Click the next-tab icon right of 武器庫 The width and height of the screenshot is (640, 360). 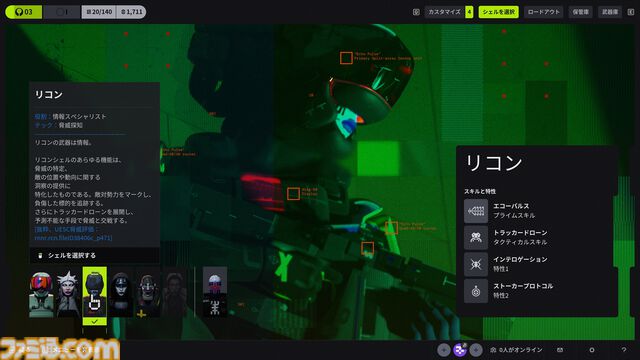coord(631,12)
